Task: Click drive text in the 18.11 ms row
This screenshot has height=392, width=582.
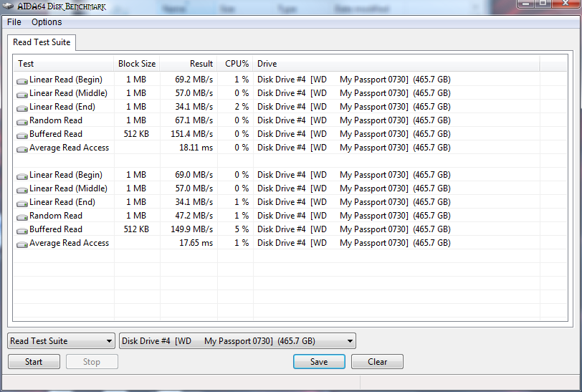Action: click(x=354, y=148)
